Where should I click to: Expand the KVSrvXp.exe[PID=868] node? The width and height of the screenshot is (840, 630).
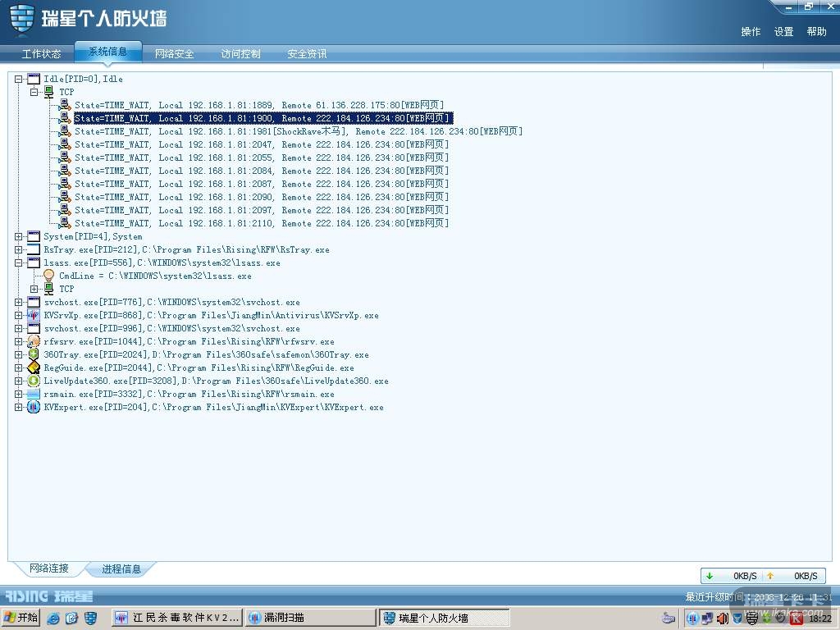click(18, 315)
